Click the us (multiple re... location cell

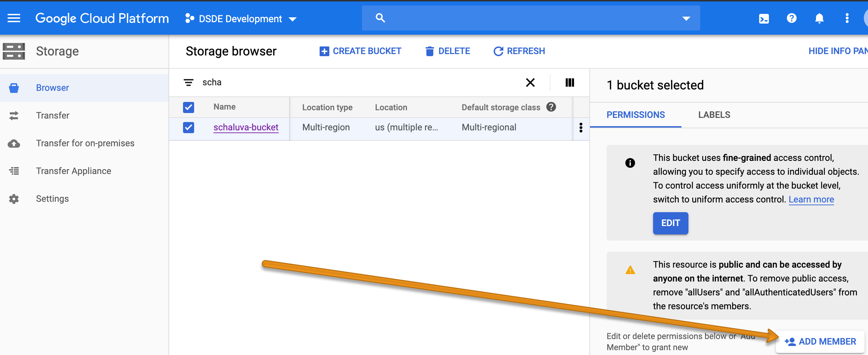point(406,127)
